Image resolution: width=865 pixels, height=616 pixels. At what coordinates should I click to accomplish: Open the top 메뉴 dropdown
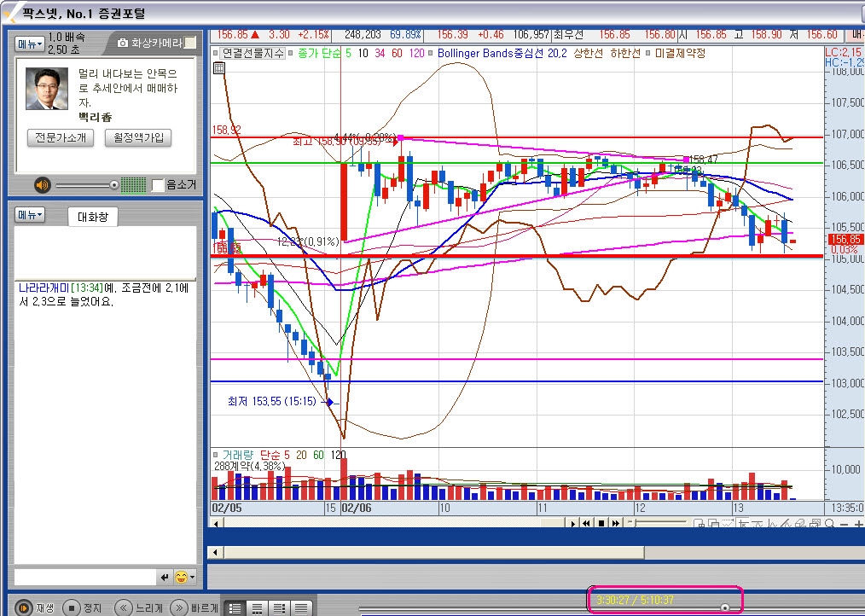click(29, 43)
